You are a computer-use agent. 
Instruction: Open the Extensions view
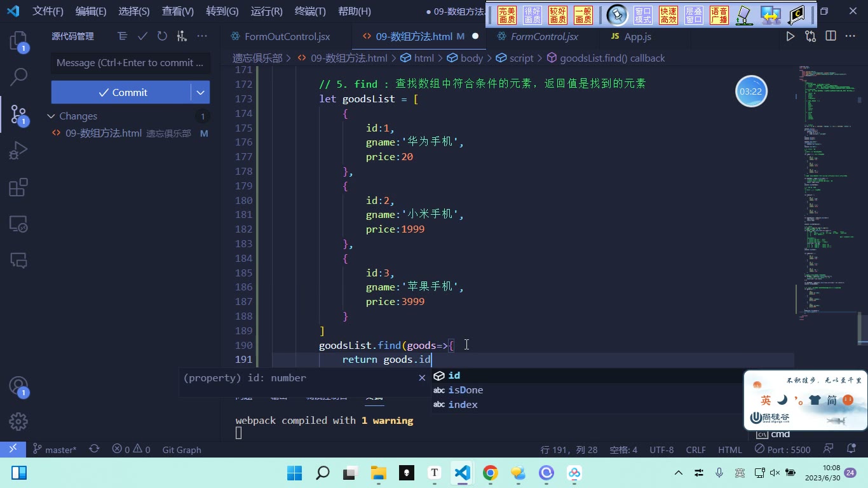click(18, 187)
